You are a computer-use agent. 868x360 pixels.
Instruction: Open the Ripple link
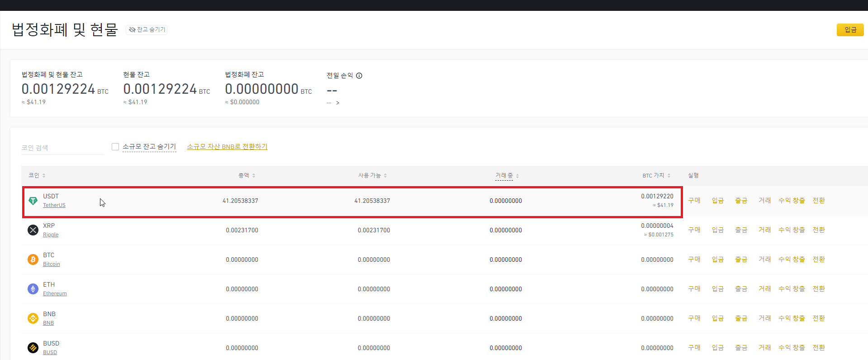pos(51,235)
